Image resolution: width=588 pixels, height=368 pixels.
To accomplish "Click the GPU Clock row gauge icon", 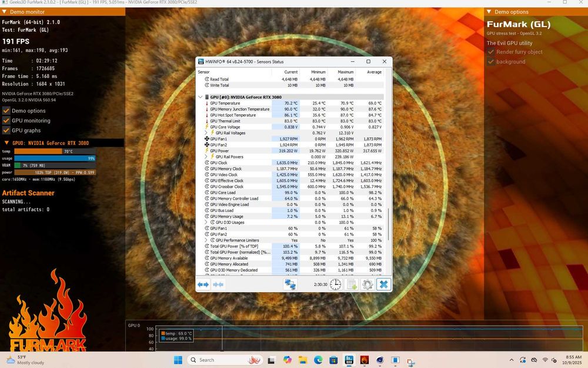I will click(x=206, y=163).
